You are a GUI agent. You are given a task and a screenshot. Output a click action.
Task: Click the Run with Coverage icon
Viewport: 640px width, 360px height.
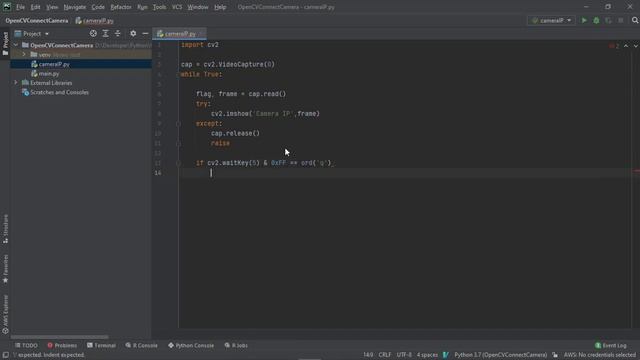pos(609,20)
